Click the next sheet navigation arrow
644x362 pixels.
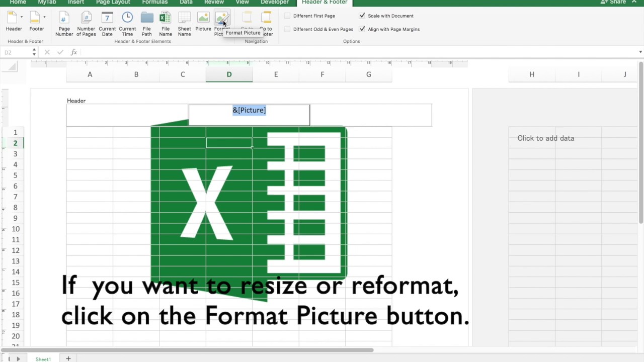point(18,359)
